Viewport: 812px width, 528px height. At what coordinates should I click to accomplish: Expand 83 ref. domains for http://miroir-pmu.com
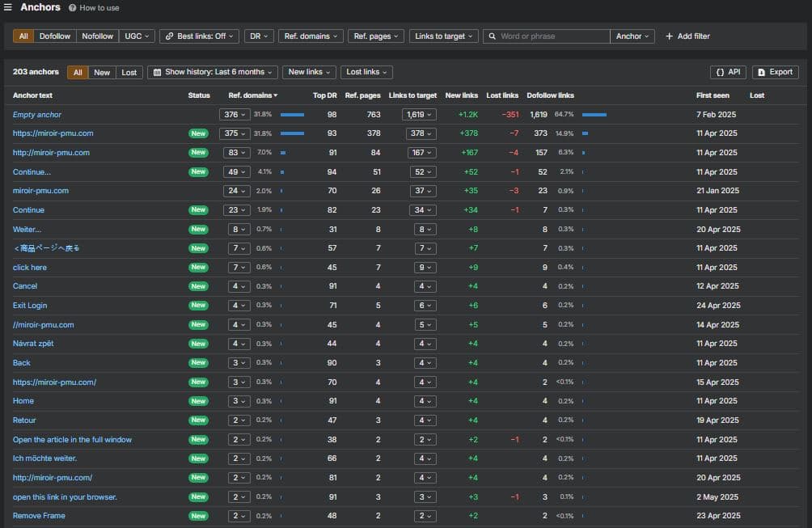(x=237, y=153)
